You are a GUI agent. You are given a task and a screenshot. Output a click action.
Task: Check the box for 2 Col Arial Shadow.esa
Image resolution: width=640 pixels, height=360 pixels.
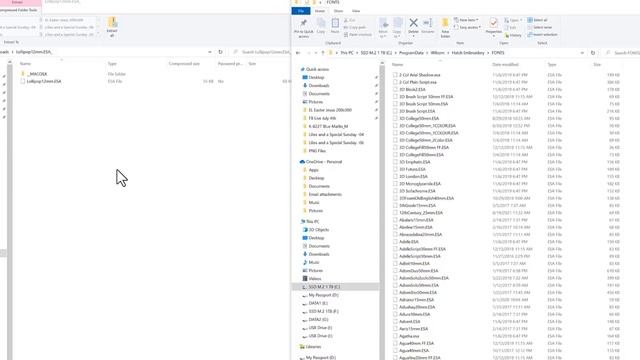pos(395,75)
